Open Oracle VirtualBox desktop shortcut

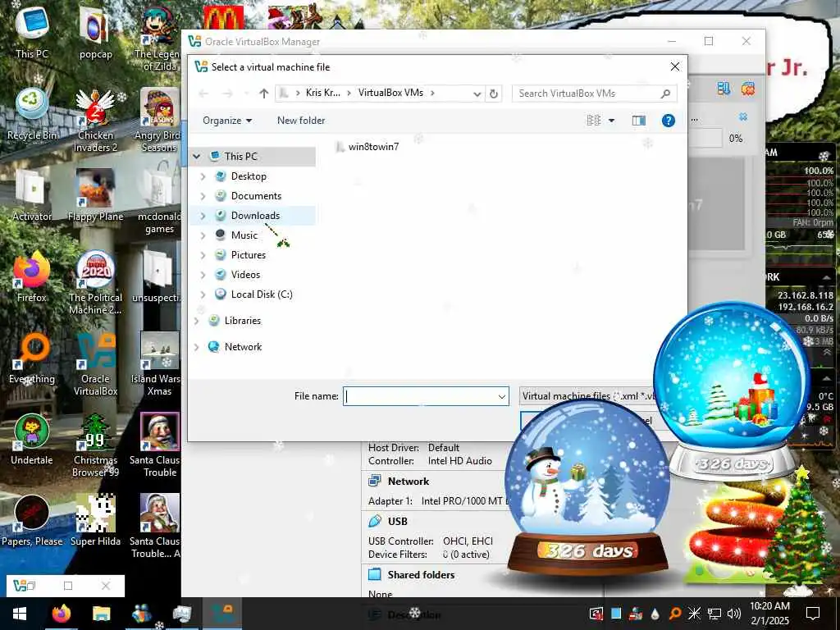[x=95, y=364]
